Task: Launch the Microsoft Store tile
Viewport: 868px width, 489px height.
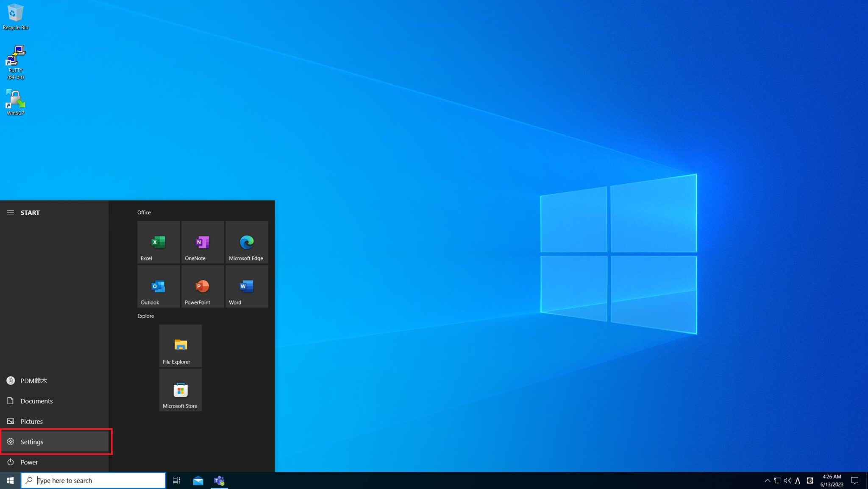Action: coord(180,390)
